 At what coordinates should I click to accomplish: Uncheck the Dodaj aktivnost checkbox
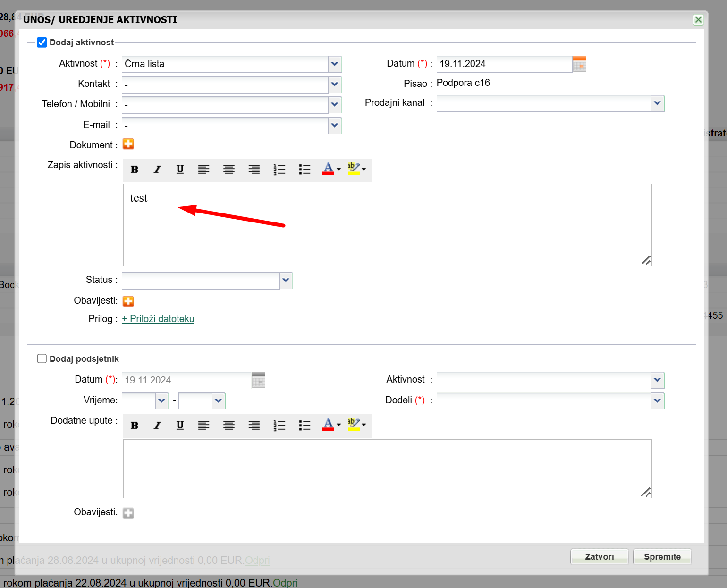[x=42, y=43]
